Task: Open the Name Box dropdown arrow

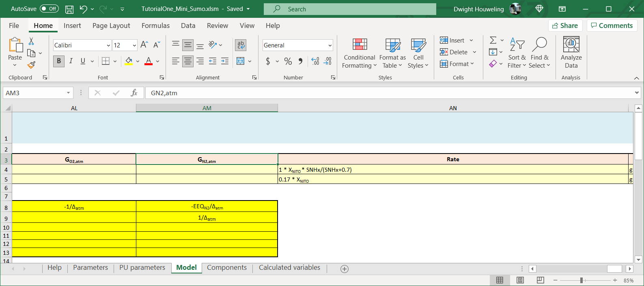Action: [x=68, y=93]
